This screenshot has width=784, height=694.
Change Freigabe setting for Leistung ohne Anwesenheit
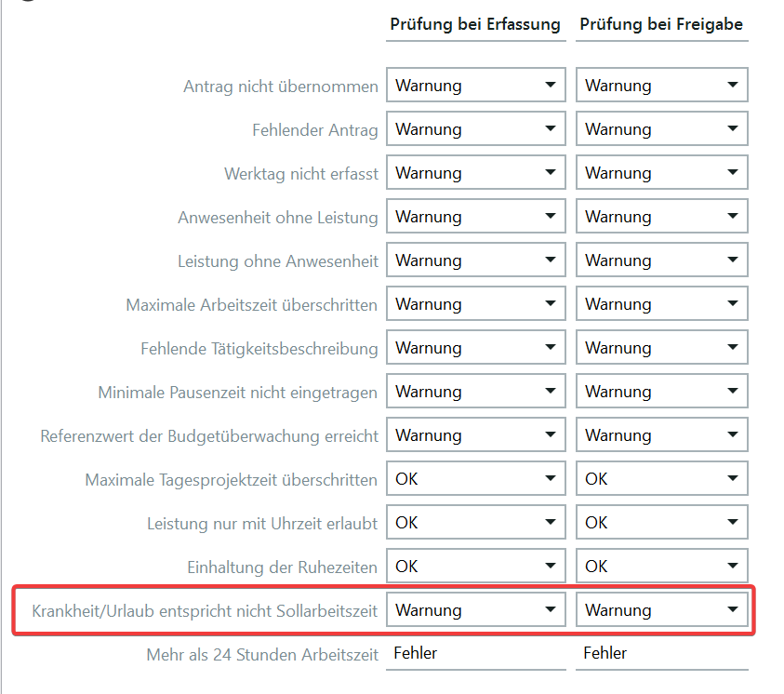pos(661,260)
